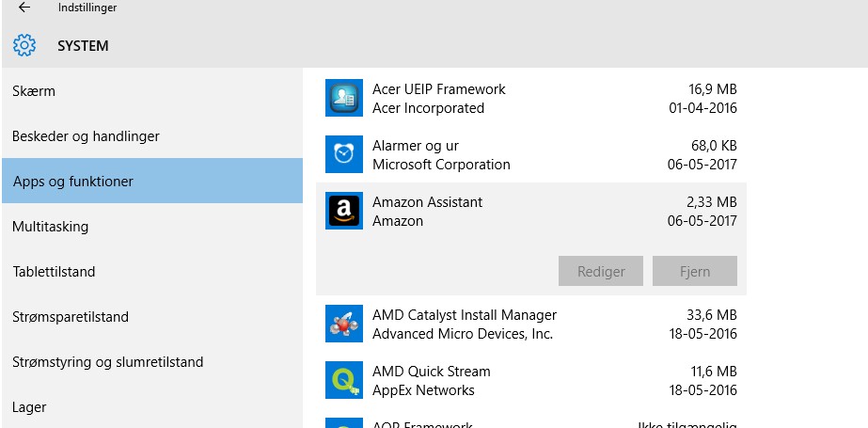
Task: Click the Fjern button for Amazon Assistant
Action: click(x=695, y=271)
